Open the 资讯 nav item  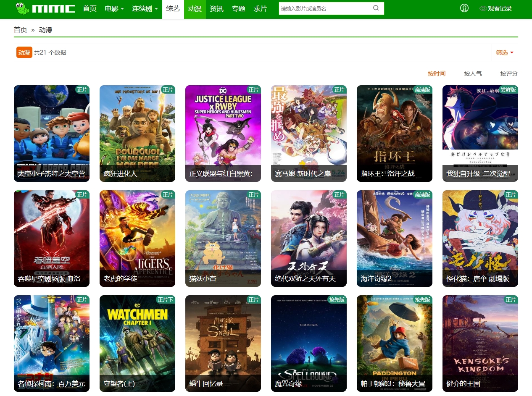(217, 8)
